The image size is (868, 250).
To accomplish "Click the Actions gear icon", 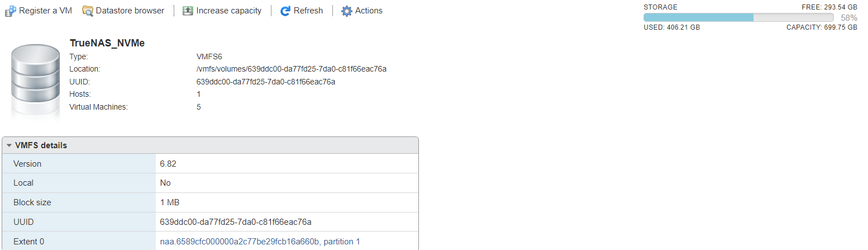I will [x=347, y=11].
